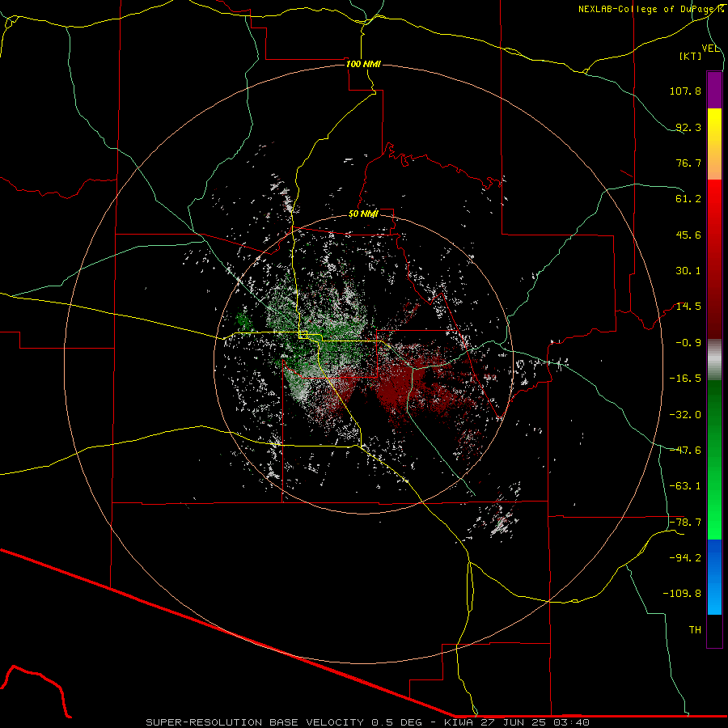This screenshot has width=728, height=728.
Task: Click the Super-Resolution Base Velocity caption text
Action: [x=367, y=722]
